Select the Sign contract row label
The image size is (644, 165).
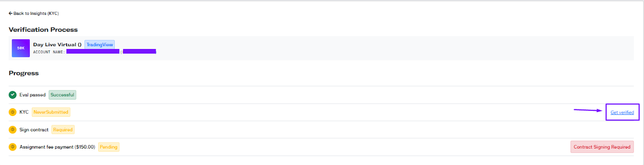34,130
